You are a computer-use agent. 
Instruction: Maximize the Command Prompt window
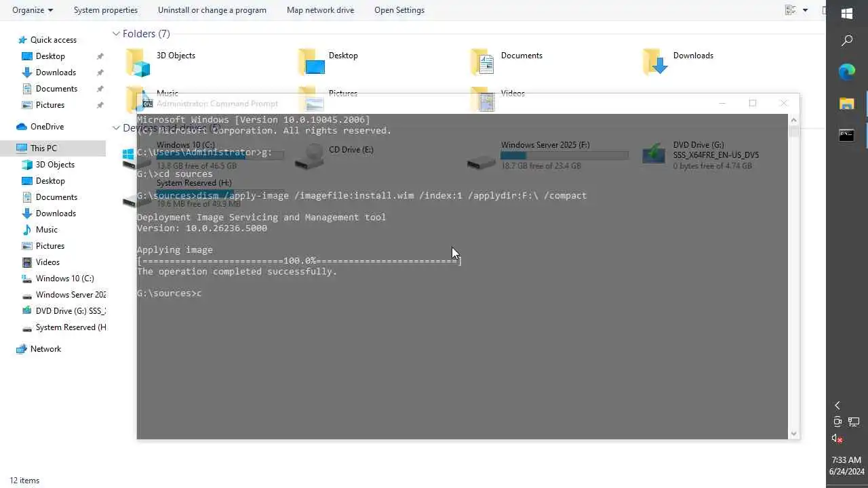pos(753,103)
